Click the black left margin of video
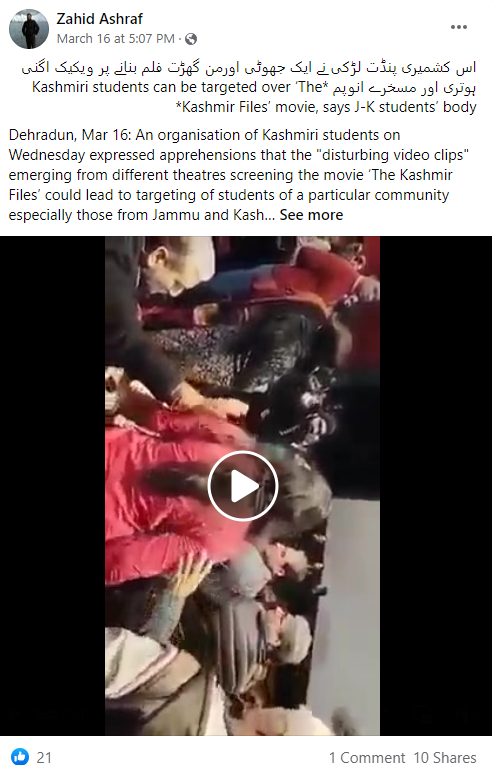Screen dimensions: 492x767 tap(52, 486)
